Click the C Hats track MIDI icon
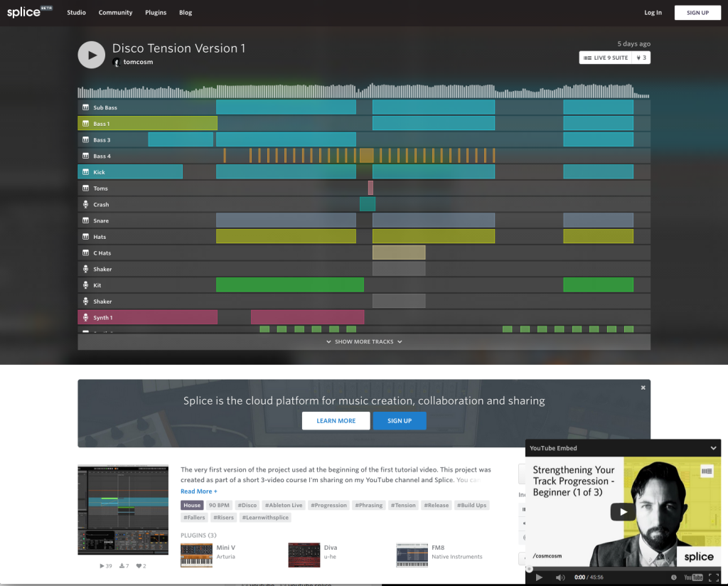Screen dimensions: 728x586 tap(85, 252)
